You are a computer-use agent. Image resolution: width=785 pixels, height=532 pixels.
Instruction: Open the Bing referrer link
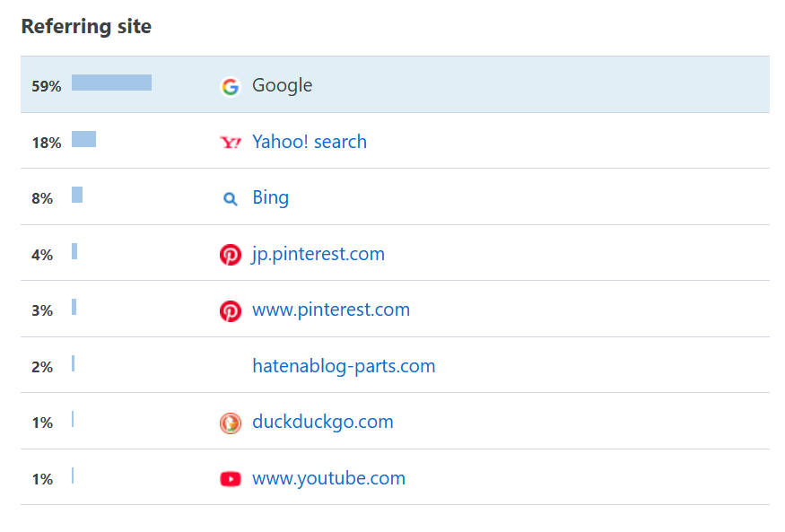(x=270, y=197)
